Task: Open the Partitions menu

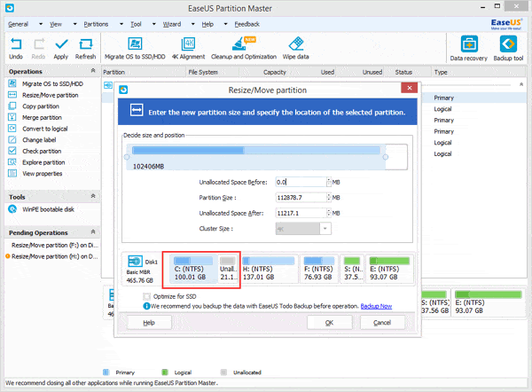Action: (x=96, y=24)
